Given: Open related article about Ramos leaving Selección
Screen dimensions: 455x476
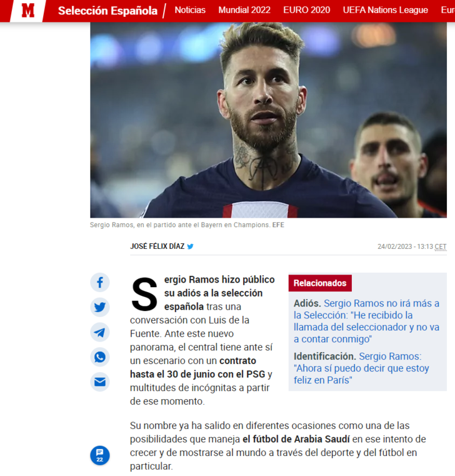Looking at the screenshot, I should [366, 321].
